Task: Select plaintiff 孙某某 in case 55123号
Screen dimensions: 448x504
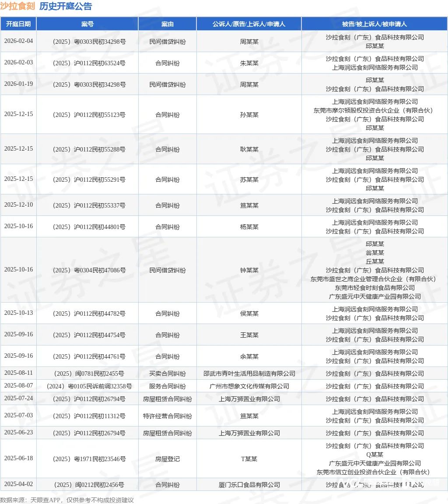Action: pyautogui.click(x=249, y=115)
